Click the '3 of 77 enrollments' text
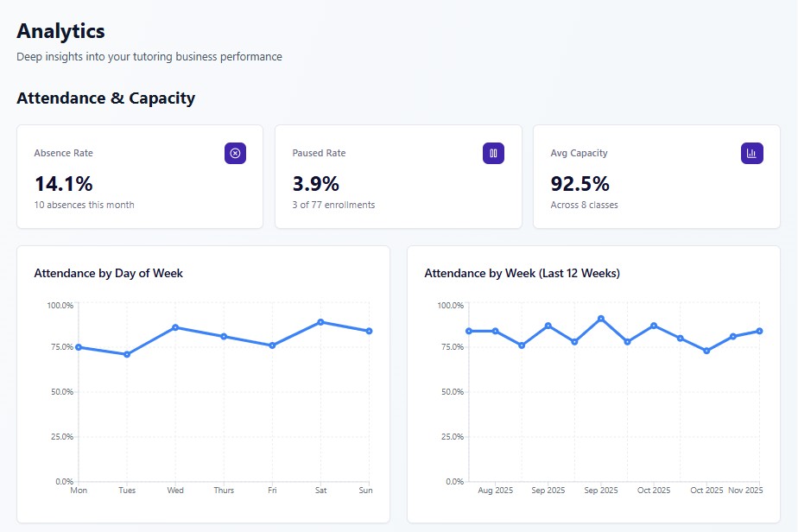 pyautogui.click(x=330, y=205)
